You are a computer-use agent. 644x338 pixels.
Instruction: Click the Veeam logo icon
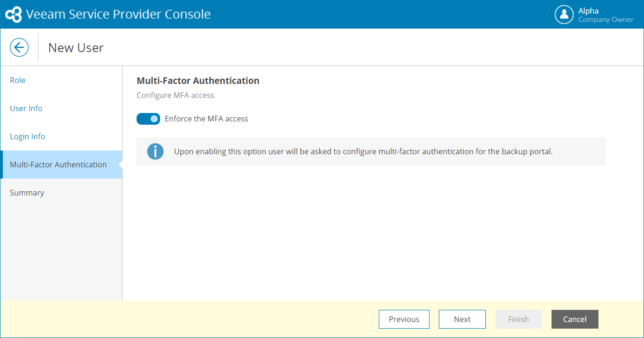(14, 15)
